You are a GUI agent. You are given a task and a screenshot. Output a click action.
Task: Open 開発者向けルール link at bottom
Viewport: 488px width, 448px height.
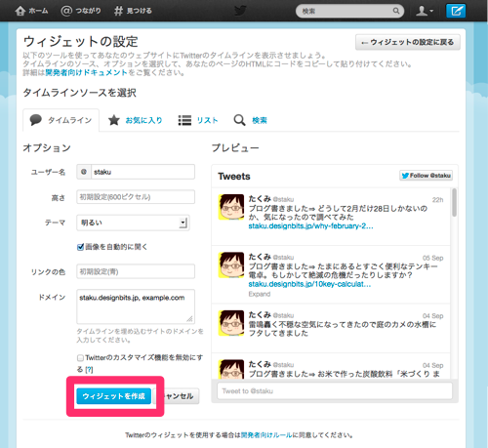[x=266, y=435]
